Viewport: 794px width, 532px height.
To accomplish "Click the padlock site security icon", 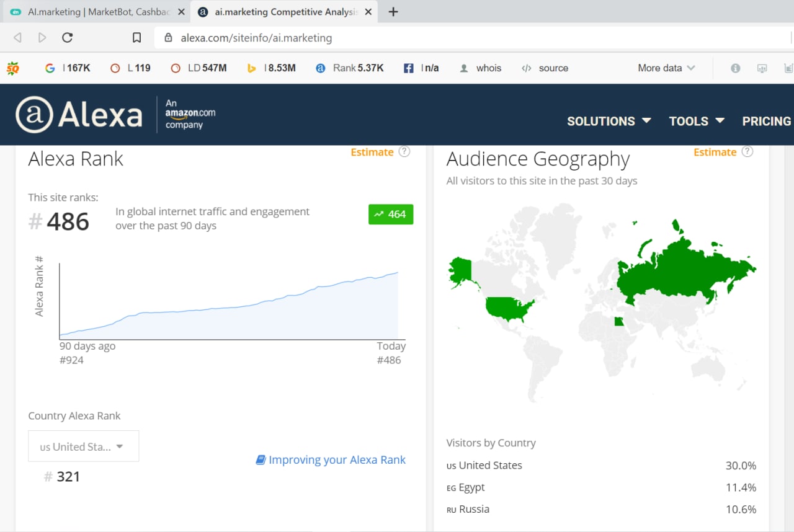I will pyautogui.click(x=168, y=38).
